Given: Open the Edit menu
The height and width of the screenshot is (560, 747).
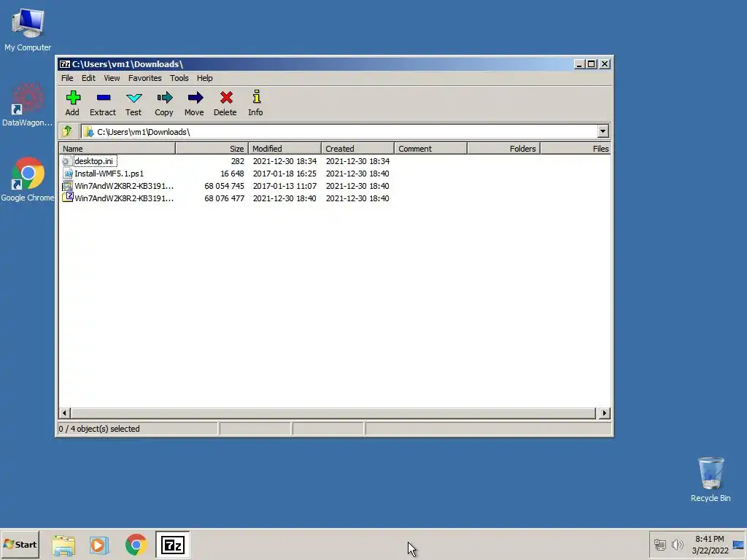Looking at the screenshot, I should [88, 78].
